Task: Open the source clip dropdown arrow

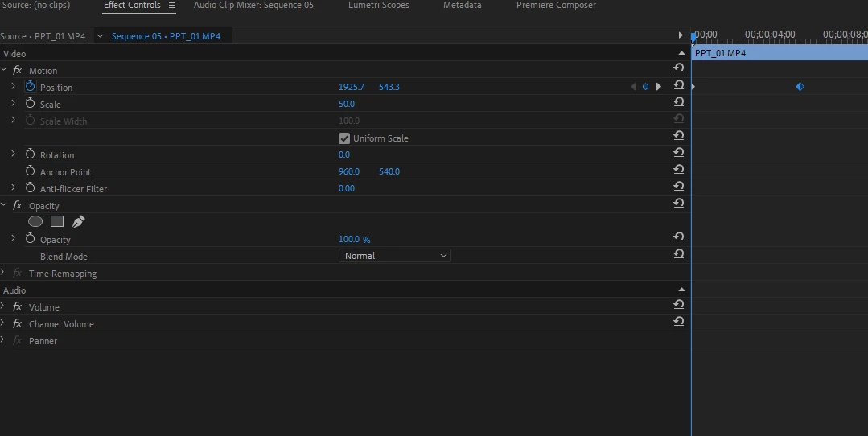Action: 101,36
